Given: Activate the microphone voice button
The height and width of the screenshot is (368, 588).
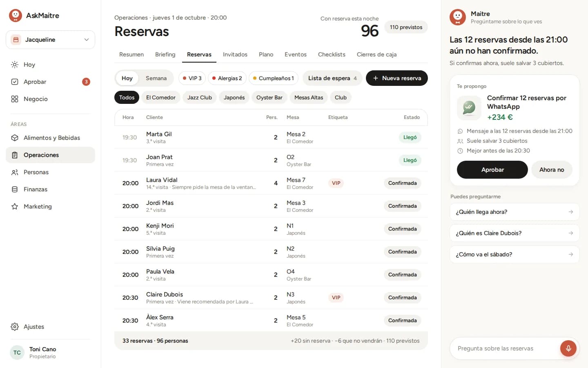Looking at the screenshot, I should (x=568, y=348).
